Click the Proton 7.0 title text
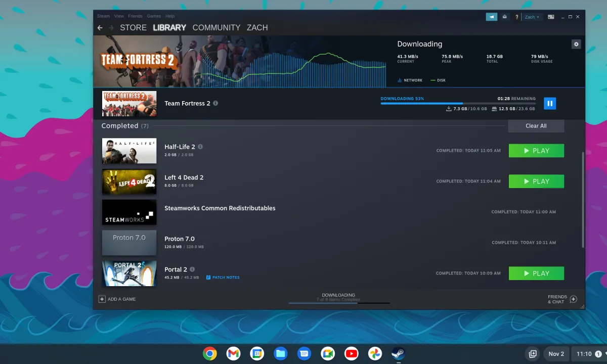Screen dimensions: 607x364 tap(180, 239)
